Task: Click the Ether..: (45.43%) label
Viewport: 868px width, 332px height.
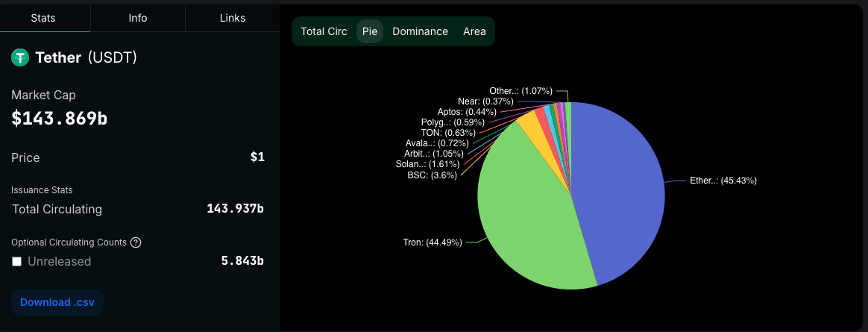Action: click(723, 181)
